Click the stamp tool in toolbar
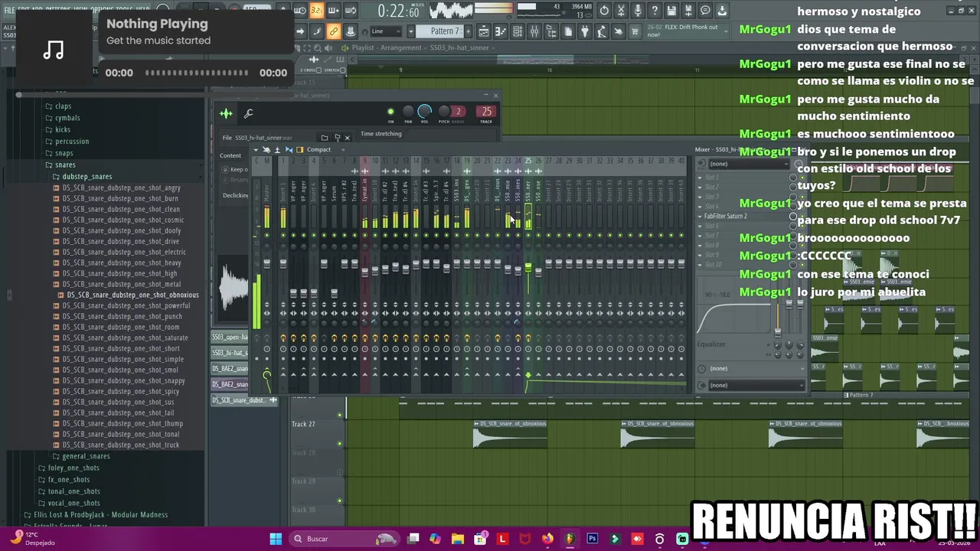Image resolution: width=980 pixels, height=551 pixels. tap(351, 31)
